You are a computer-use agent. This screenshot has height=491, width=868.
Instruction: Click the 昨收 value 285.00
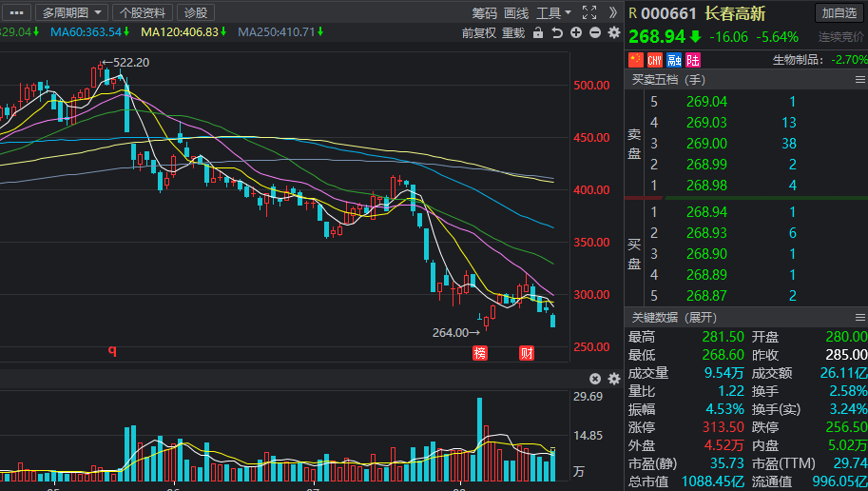coord(846,355)
